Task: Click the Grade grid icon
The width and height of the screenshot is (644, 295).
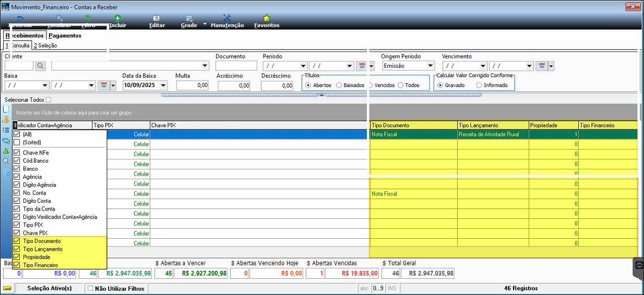Action: click(189, 18)
